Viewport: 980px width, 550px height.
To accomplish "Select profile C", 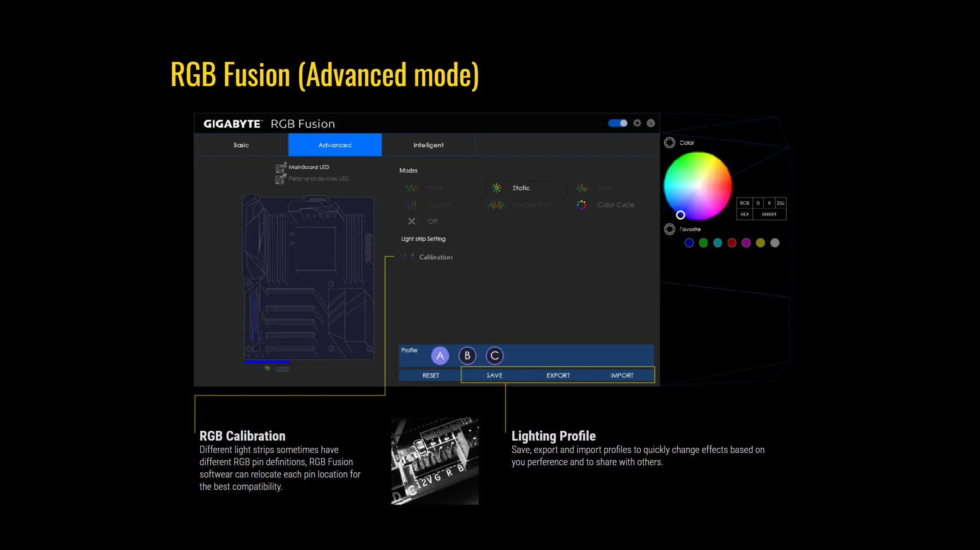I will tap(494, 356).
